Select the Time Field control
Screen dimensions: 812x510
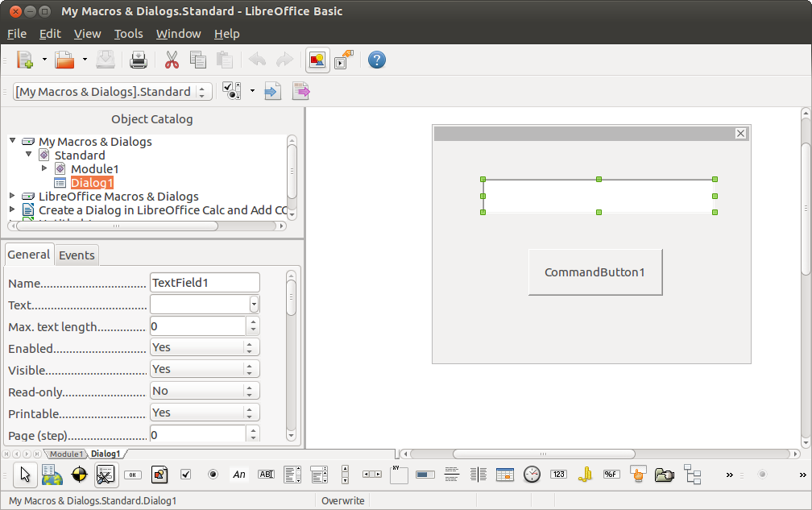(532, 475)
